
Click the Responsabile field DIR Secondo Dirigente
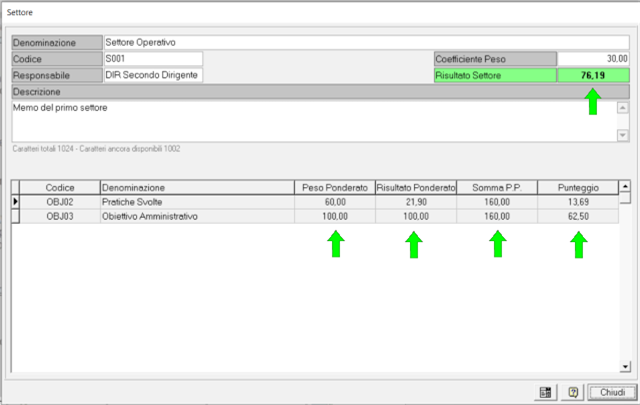152,75
